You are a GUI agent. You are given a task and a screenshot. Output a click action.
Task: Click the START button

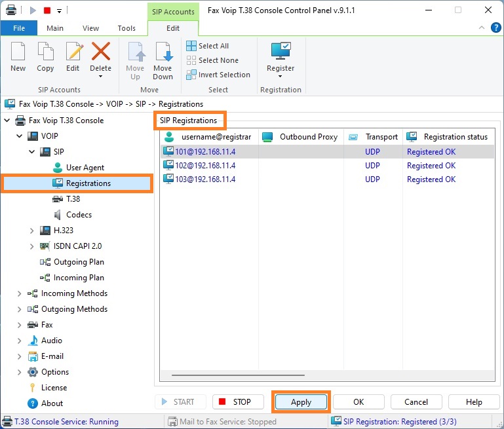181,402
